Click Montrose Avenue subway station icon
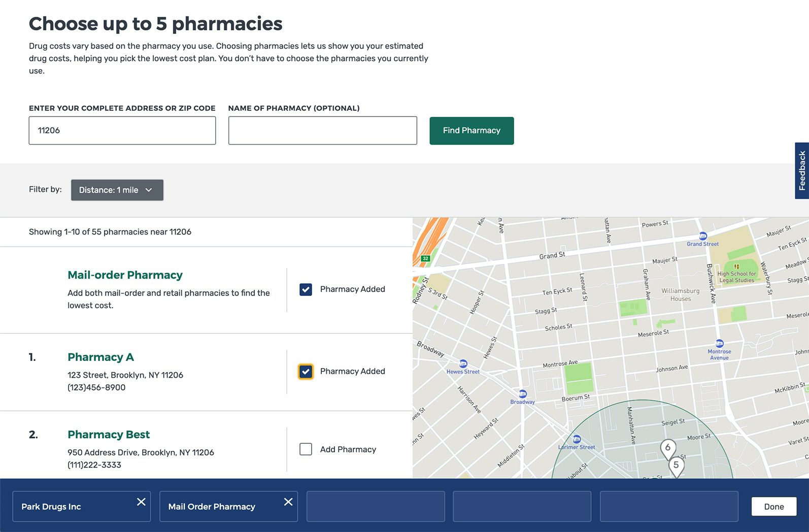Image resolution: width=809 pixels, height=532 pixels. click(x=719, y=344)
